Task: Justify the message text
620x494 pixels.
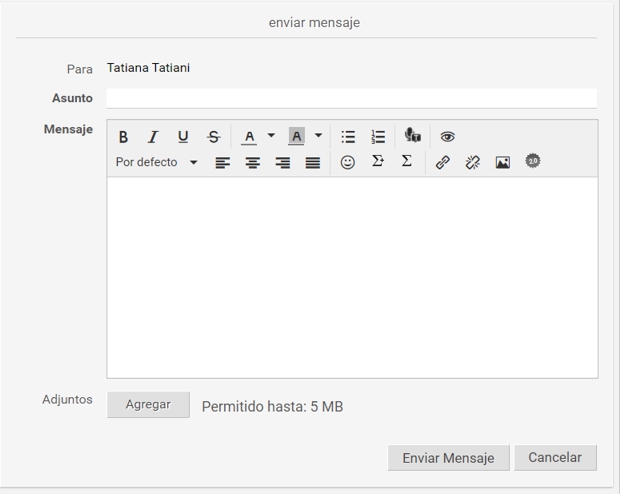Action: click(313, 162)
